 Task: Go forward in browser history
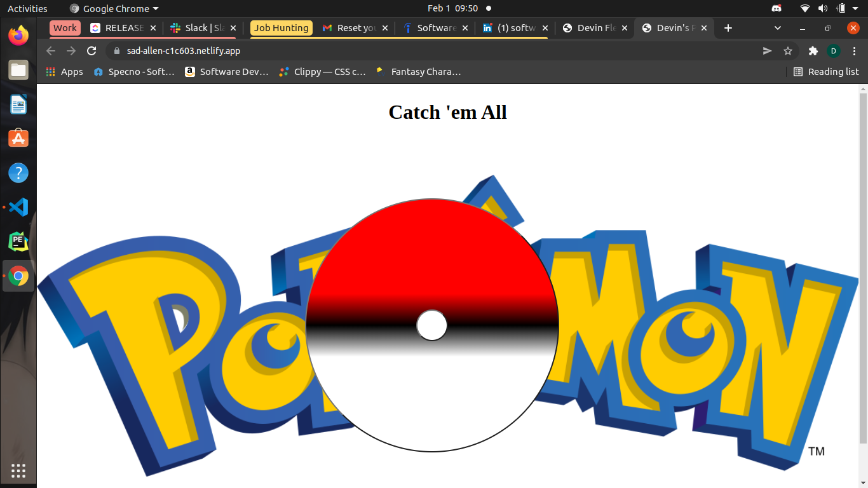pyautogui.click(x=71, y=51)
